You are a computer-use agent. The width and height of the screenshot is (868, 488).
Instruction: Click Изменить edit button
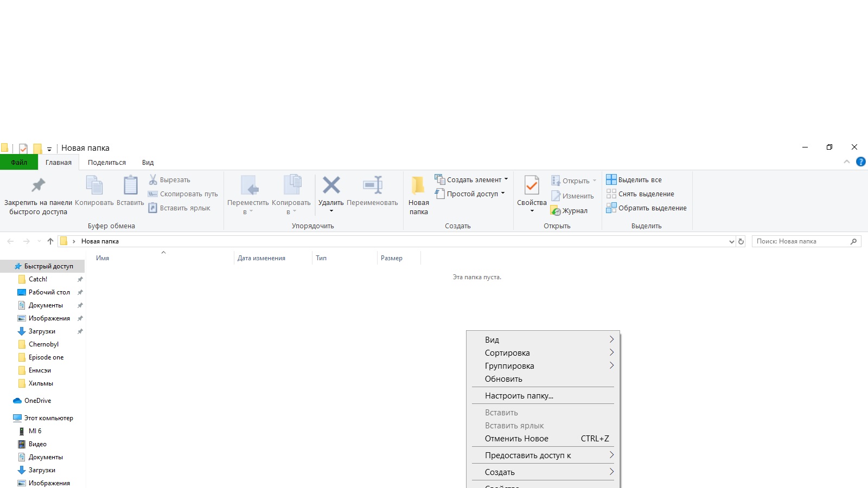(x=572, y=196)
